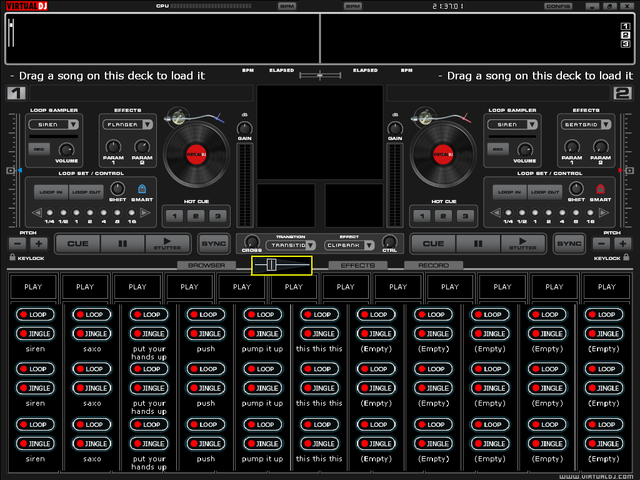Click the Cross knob in the mixer

point(251,241)
